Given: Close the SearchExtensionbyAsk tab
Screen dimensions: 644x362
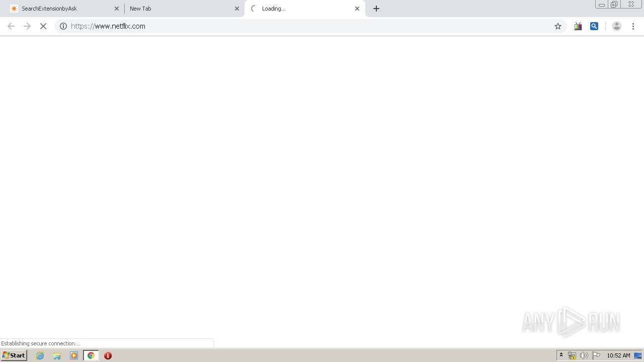Looking at the screenshot, I should coord(117,9).
